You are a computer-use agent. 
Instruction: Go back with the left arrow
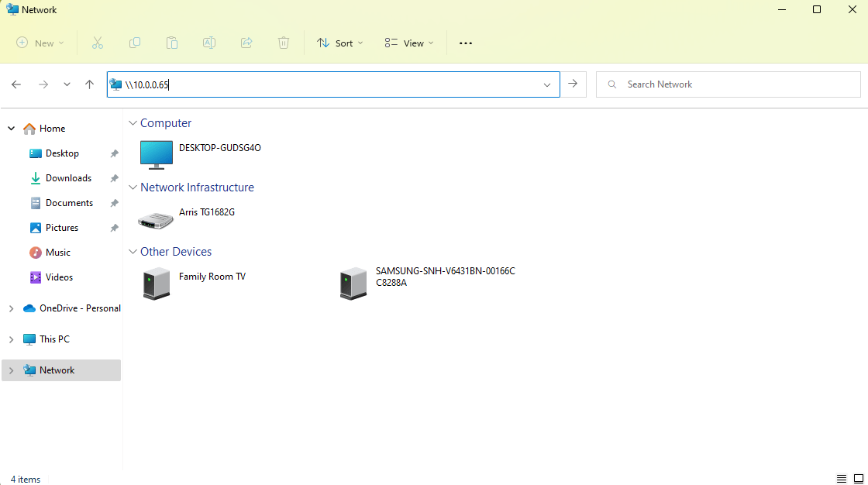coord(16,84)
